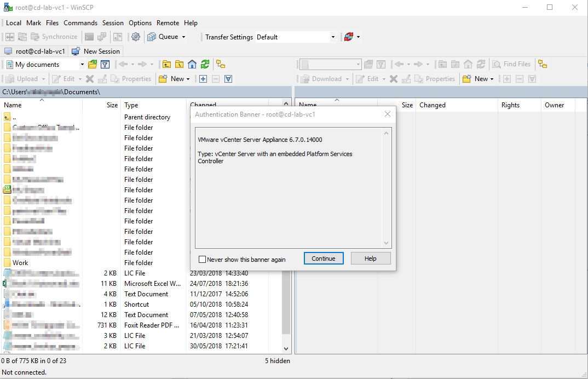Image resolution: width=588 pixels, height=379 pixels.
Task: Toggle local directory tree icon
Action: coord(221,65)
